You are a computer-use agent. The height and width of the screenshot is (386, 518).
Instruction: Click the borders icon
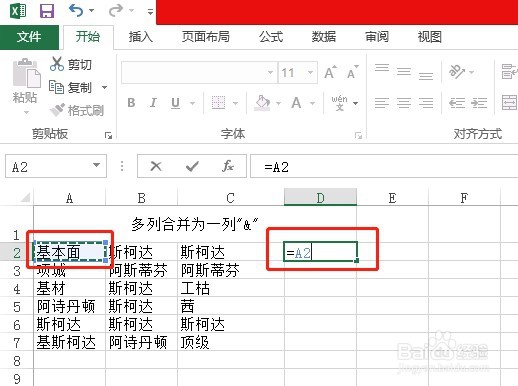[x=219, y=103]
